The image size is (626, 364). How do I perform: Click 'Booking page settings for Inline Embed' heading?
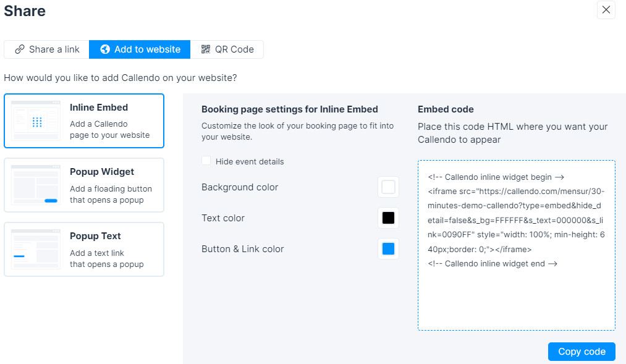pos(290,109)
